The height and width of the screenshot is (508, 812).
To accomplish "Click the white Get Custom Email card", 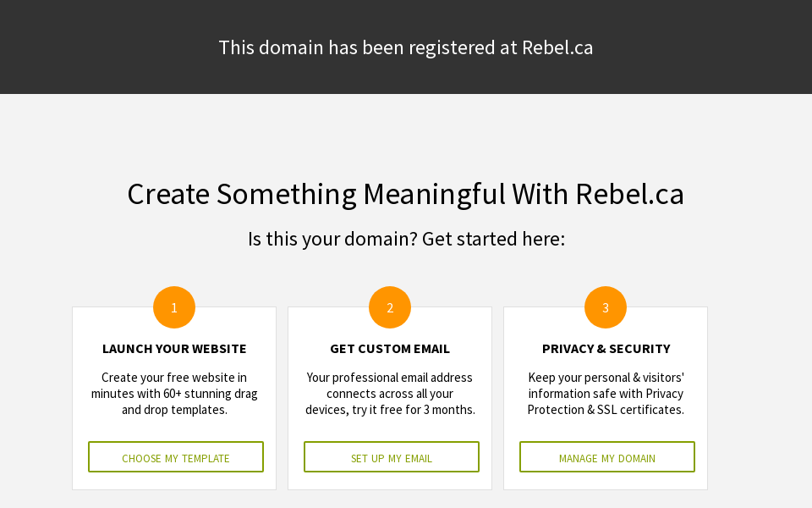I will (390, 428).
